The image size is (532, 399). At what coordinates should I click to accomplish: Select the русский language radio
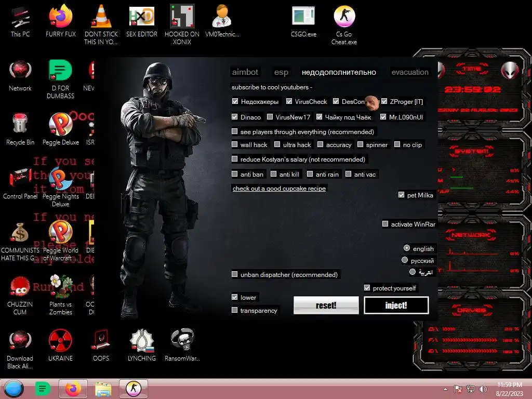(x=404, y=260)
